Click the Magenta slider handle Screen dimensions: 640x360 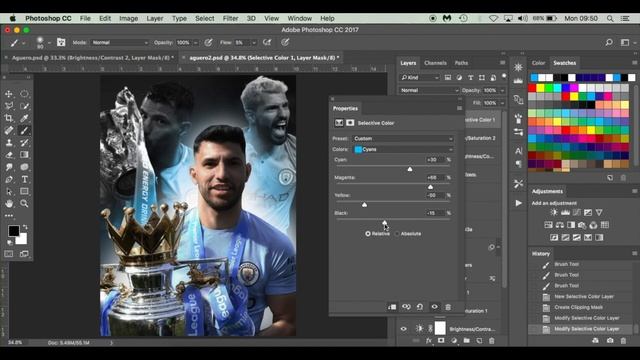pos(430,187)
